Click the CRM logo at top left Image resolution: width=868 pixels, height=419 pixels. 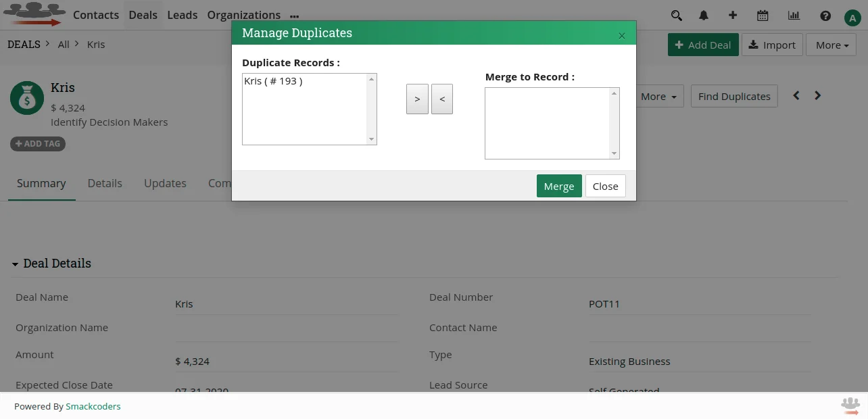pos(34,15)
